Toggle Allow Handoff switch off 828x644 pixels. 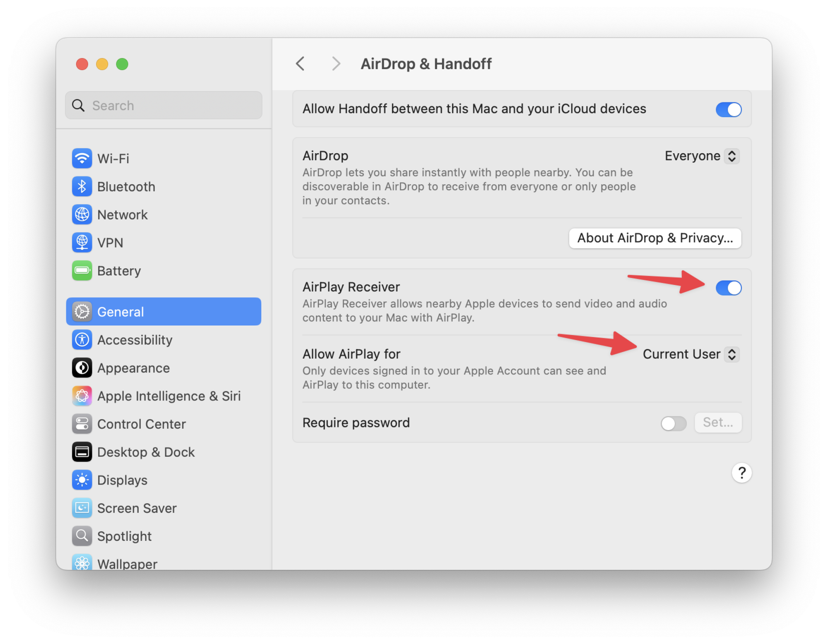tap(729, 109)
